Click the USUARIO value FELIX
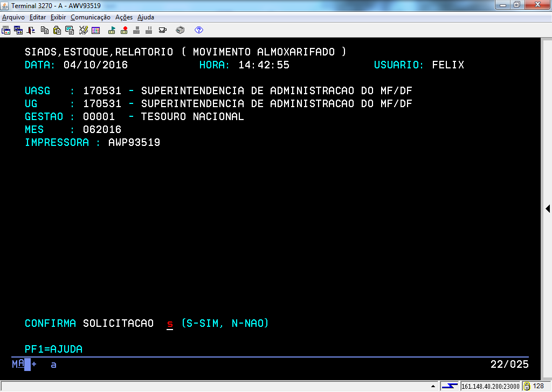The height and width of the screenshot is (392, 552). pos(448,65)
